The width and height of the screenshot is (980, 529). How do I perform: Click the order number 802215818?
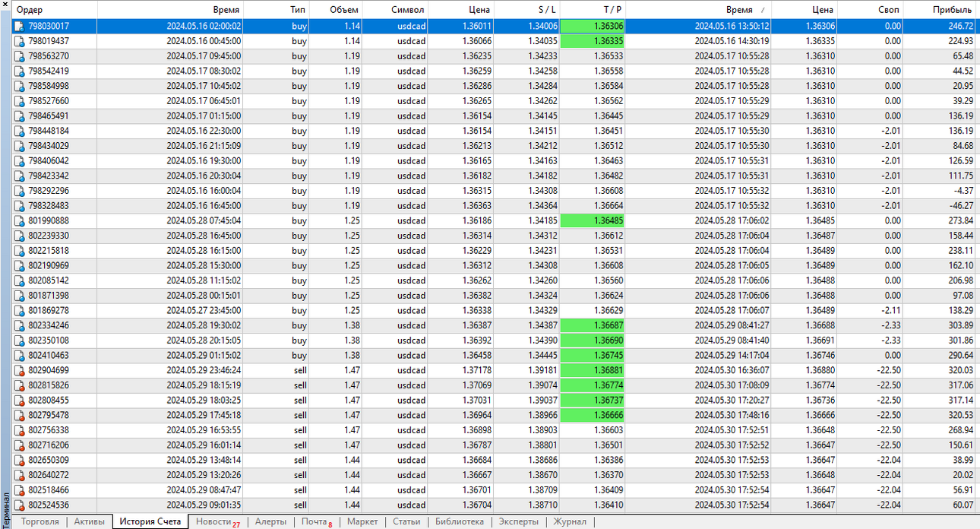coord(49,251)
